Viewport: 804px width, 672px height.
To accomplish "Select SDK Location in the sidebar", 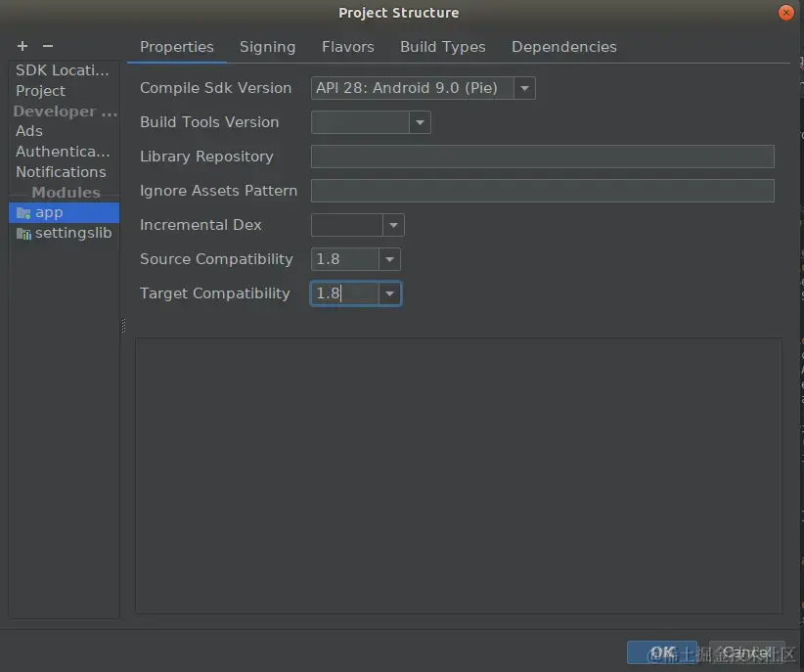I will pyautogui.click(x=63, y=70).
